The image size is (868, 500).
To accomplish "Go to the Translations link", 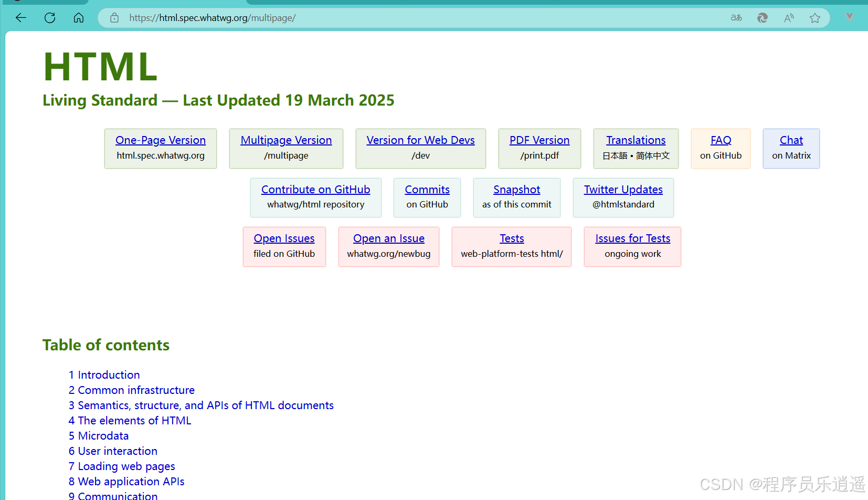I will pos(636,140).
